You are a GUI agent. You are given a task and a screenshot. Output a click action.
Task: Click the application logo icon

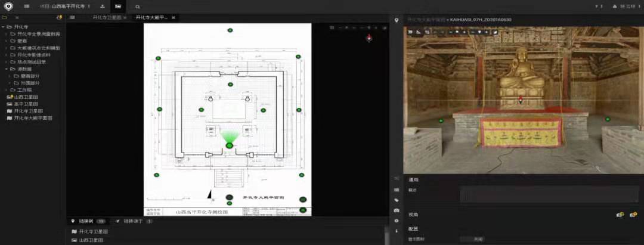(x=8, y=6)
